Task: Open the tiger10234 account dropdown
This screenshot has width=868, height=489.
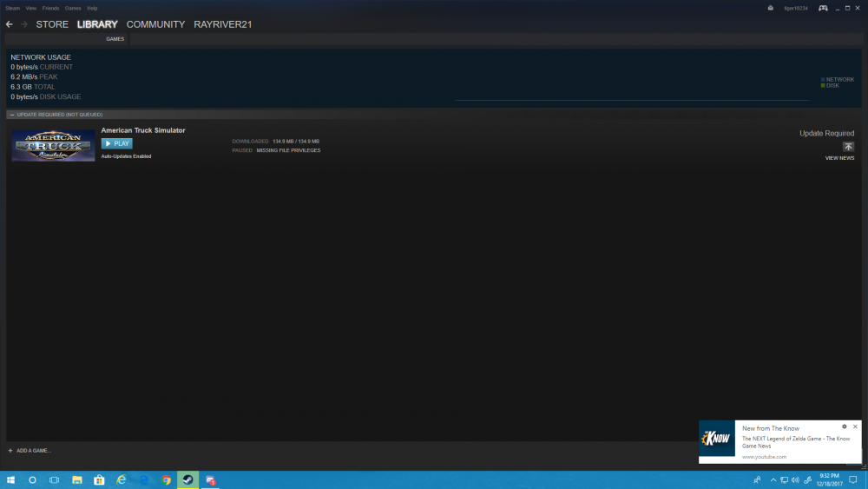Action: (795, 8)
